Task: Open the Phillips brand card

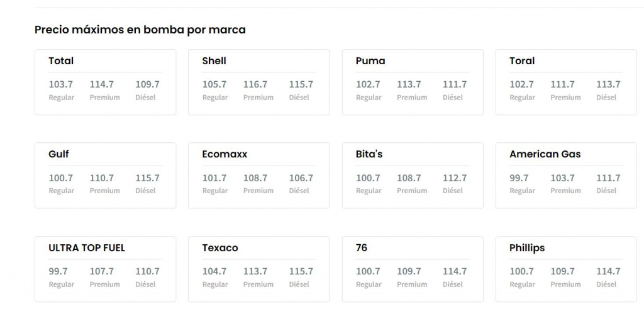Action: tap(527, 248)
